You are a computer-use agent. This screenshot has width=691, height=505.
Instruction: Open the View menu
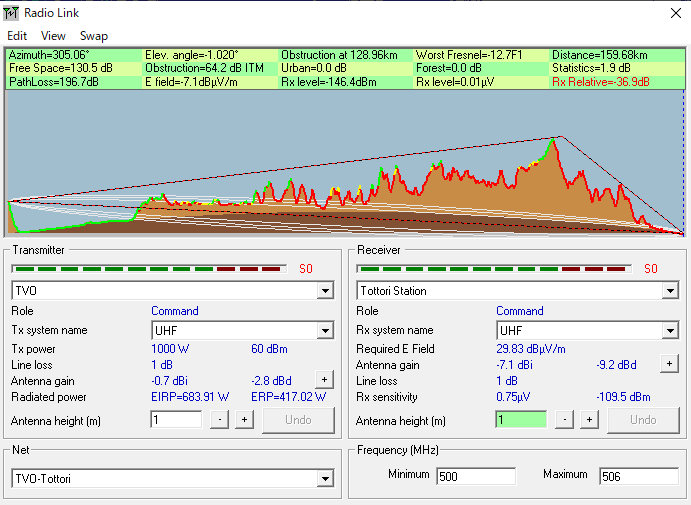click(53, 36)
